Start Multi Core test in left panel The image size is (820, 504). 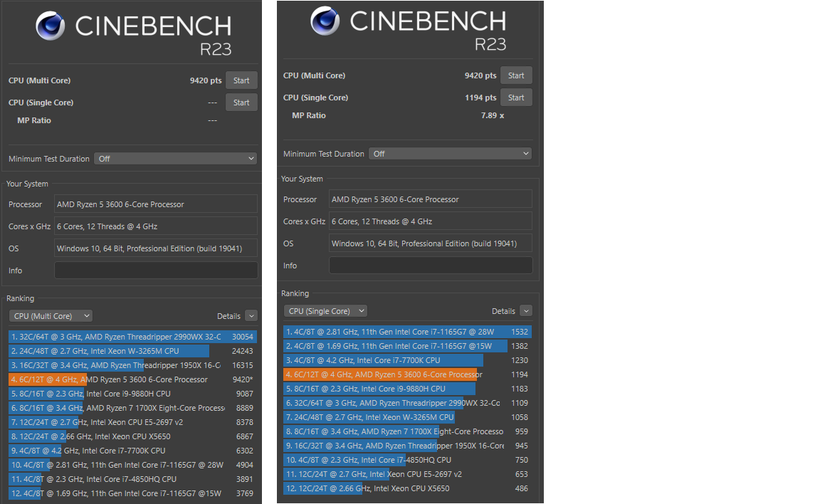(241, 80)
